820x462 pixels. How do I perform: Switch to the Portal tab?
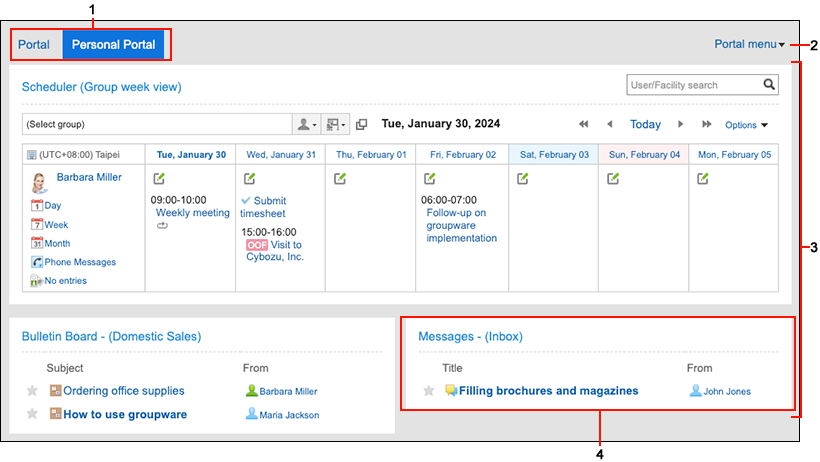tap(34, 44)
